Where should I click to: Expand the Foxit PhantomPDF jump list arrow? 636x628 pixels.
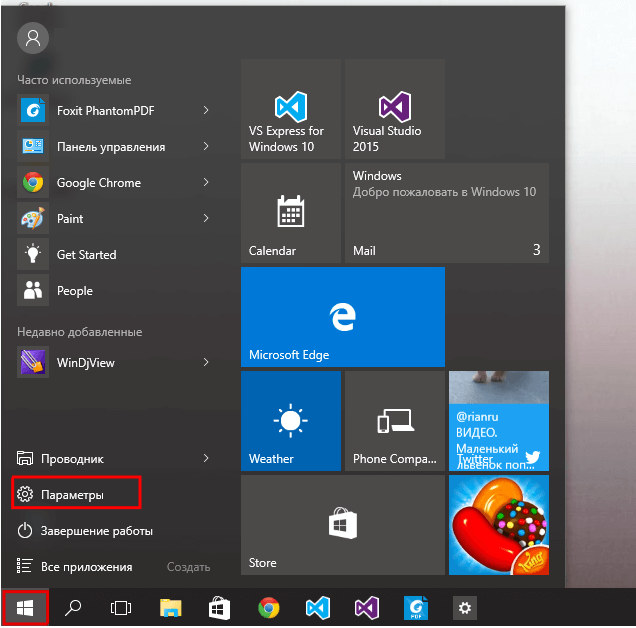click(x=206, y=110)
